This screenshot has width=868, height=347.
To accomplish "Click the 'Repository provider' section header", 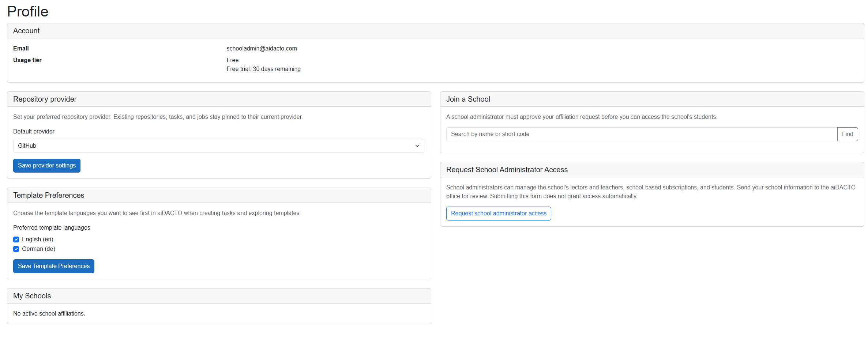I will click(45, 99).
